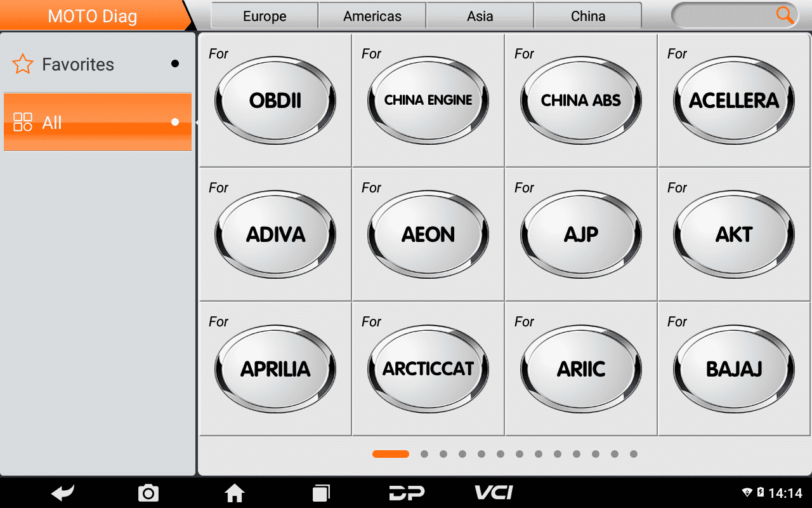Click inside the search input field
Image resolution: width=812 pixels, height=508 pixels.
coord(723,16)
